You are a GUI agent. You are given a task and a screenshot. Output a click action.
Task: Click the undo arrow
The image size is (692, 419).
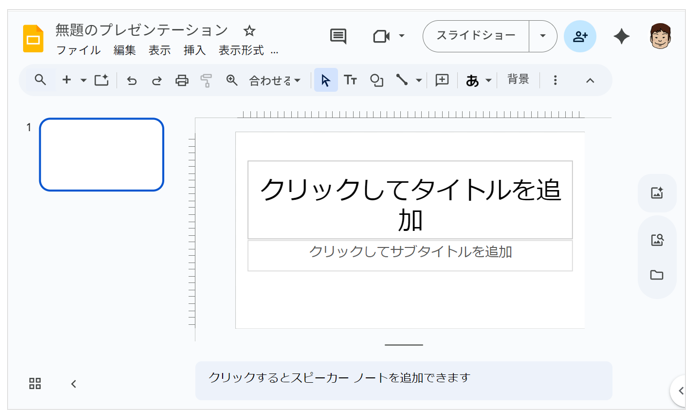coord(132,80)
